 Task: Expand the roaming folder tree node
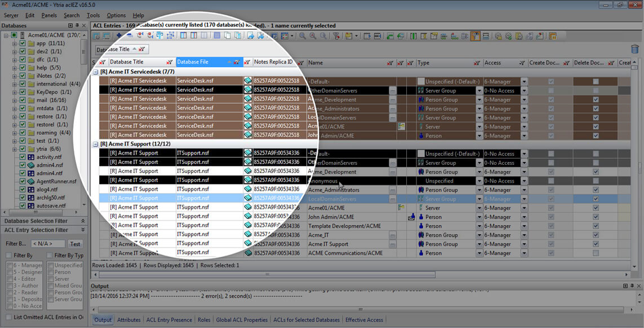point(15,133)
